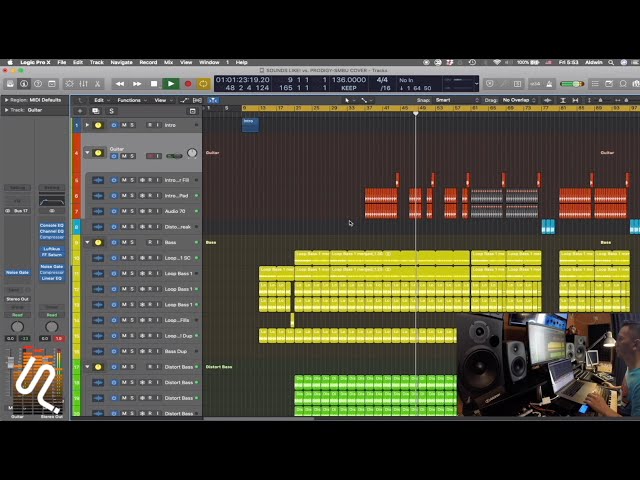Click the Catch Playhead icon
The width and height of the screenshot is (640, 480).
pyautogui.click(x=213, y=100)
